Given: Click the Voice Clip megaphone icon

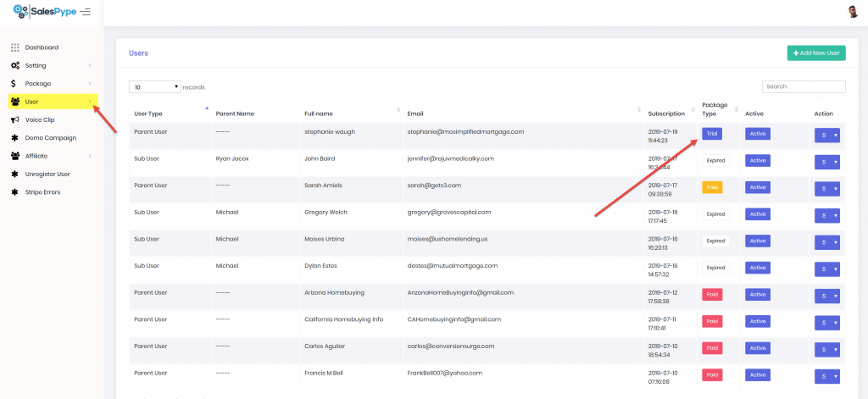Looking at the screenshot, I should coord(15,119).
